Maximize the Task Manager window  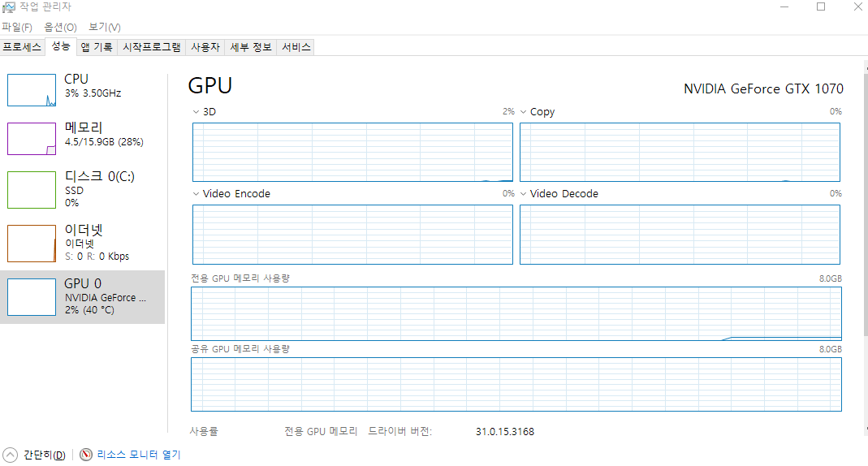click(x=821, y=6)
